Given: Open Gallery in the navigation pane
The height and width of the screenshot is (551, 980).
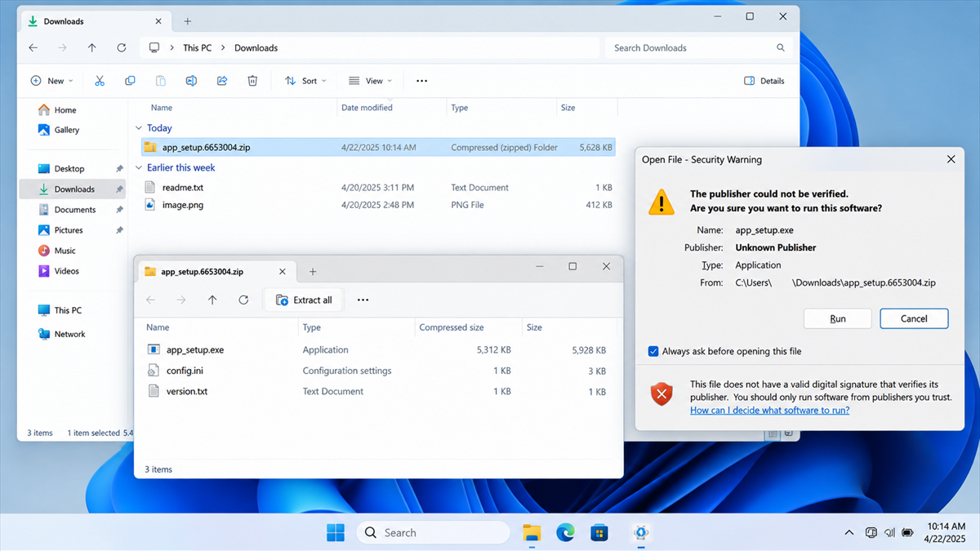Looking at the screenshot, I should 67,130.
